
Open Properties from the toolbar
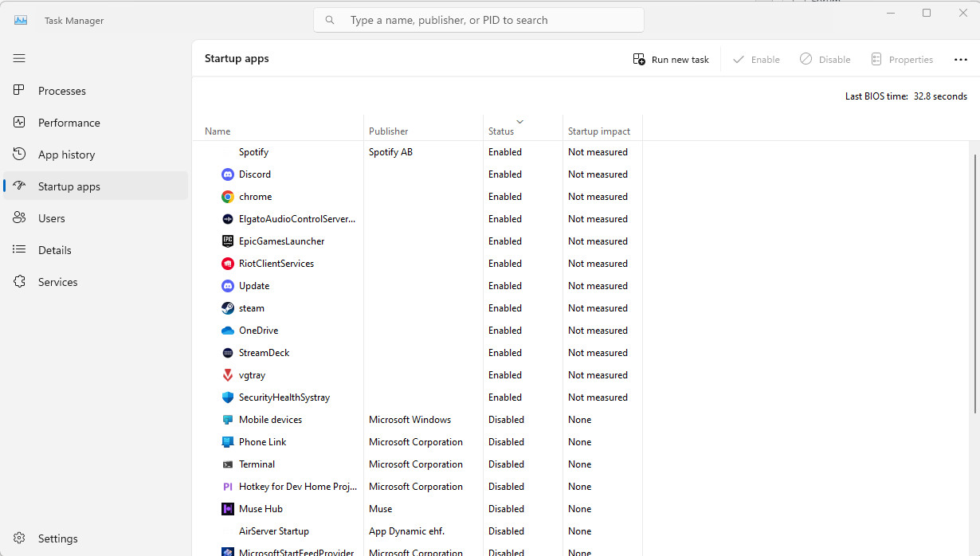[902, 60]
